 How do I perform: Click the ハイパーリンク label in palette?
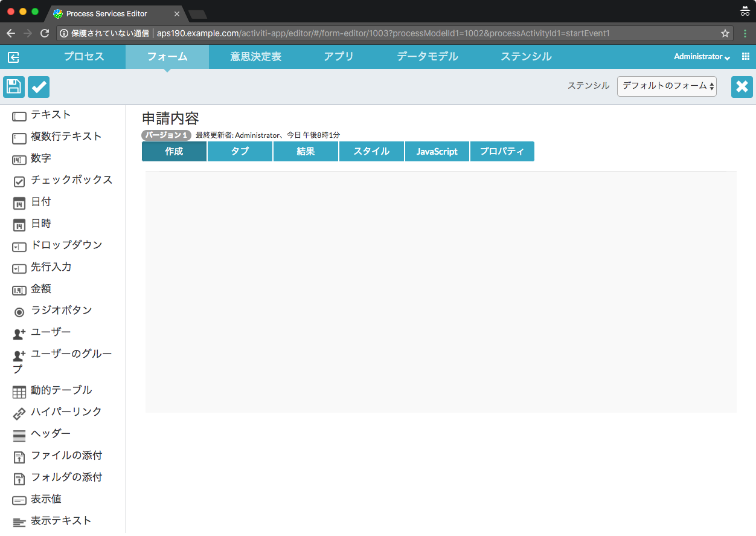point(66,412)
